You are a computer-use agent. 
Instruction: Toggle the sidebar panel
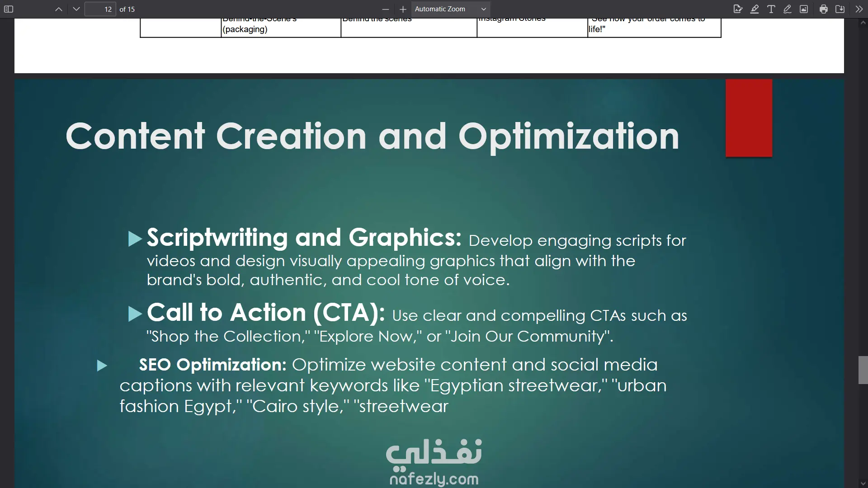coord(9,9)
